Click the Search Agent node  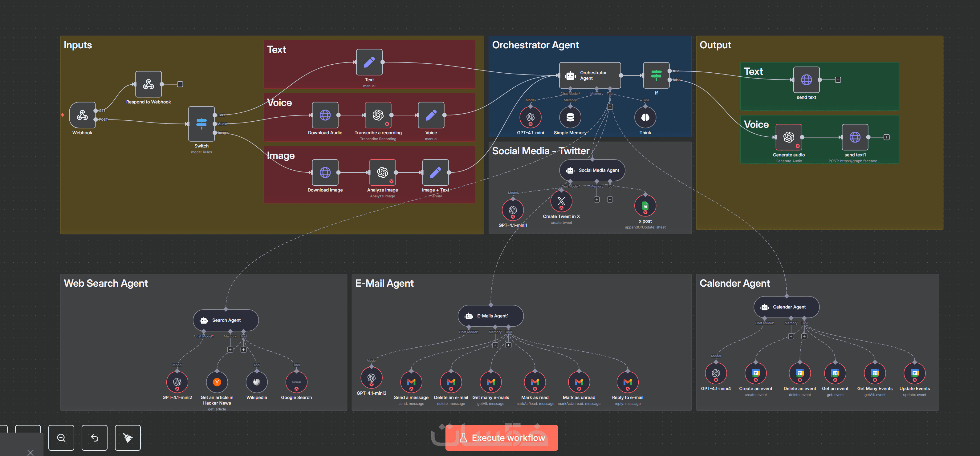226,320
